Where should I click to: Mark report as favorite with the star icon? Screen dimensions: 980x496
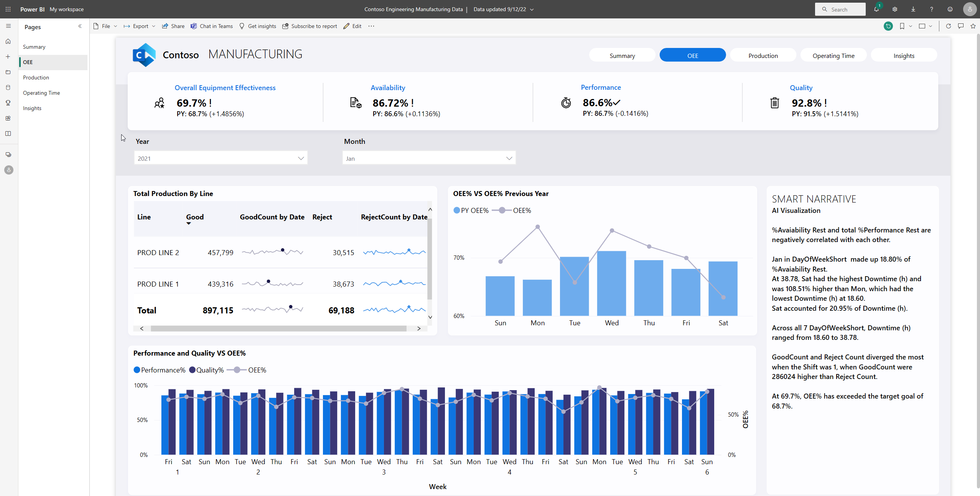[x=973, y=26]
